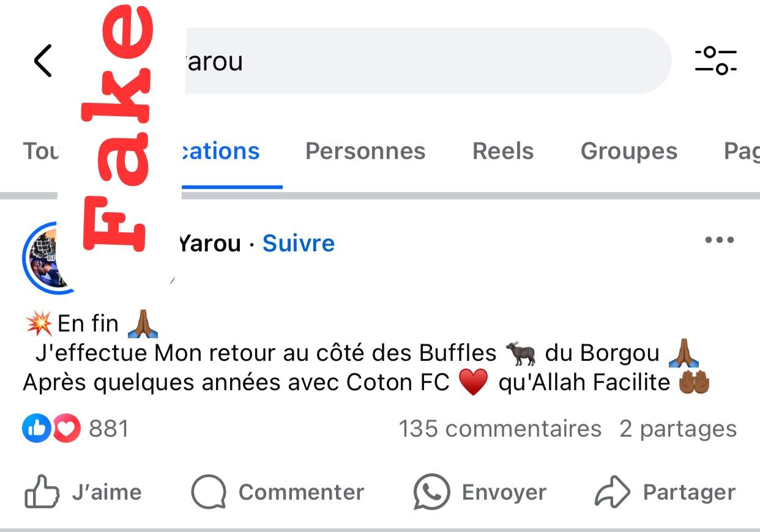Click the 881 reactions count

(109, 429)
